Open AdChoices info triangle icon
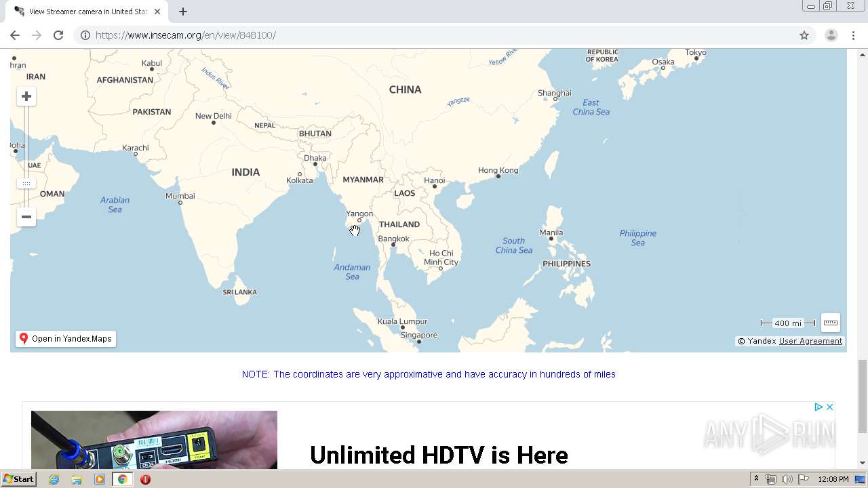868x488 pixels. tap(818, 407)
